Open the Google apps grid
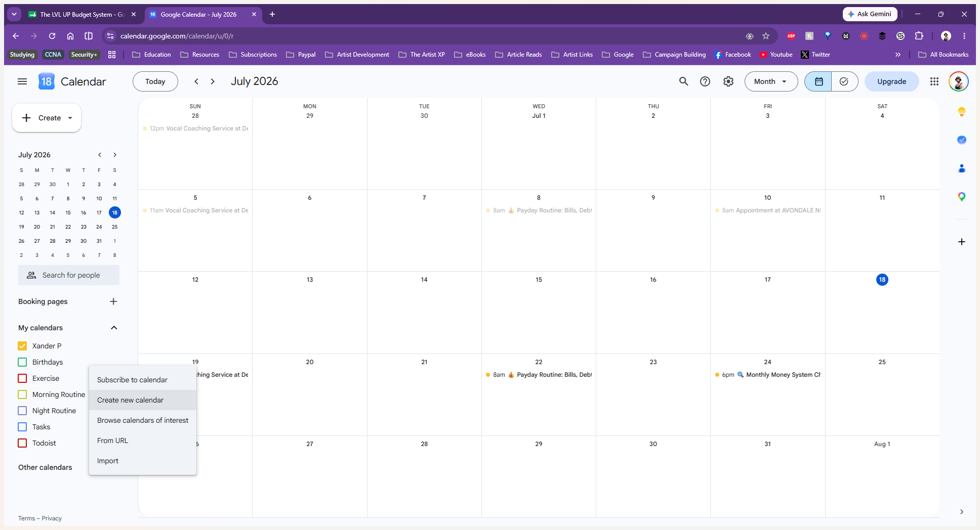The width and height of the screenshot is (980, 530). tap(934, 81)
